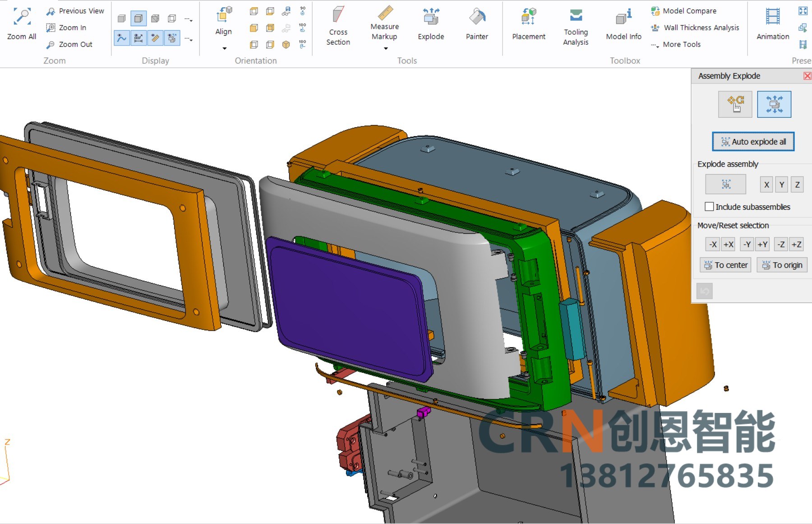
Task: Open the Align dropdown arrow
Action: (224, 48)
